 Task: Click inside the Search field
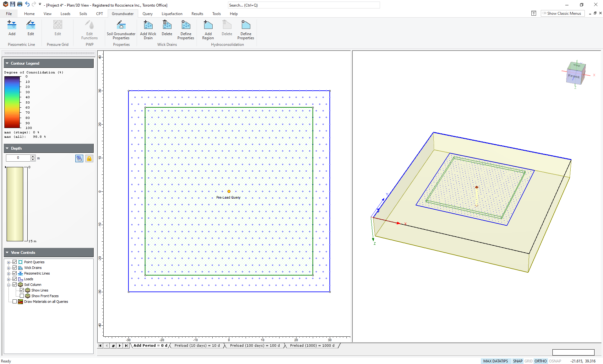pos(303,5)
